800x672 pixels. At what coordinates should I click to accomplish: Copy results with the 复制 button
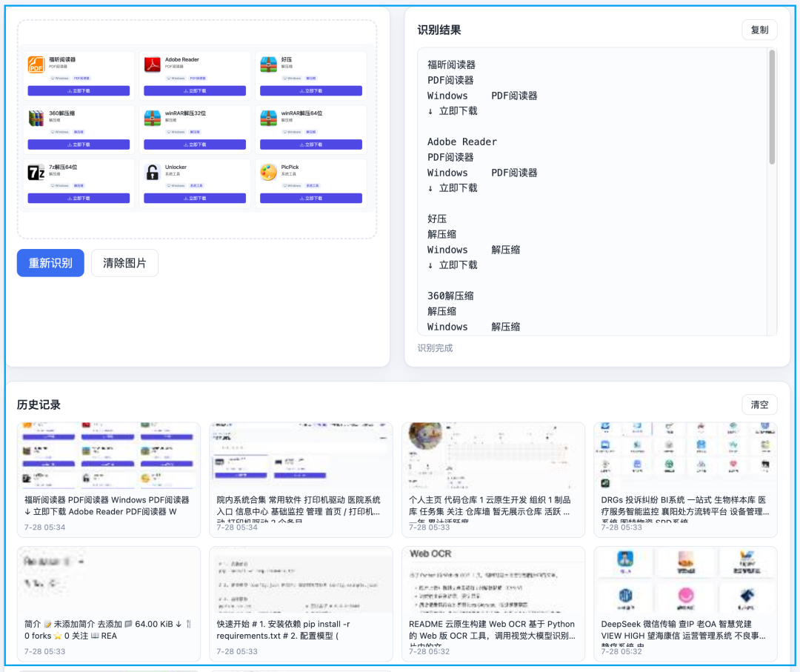[x=759, y=30]
